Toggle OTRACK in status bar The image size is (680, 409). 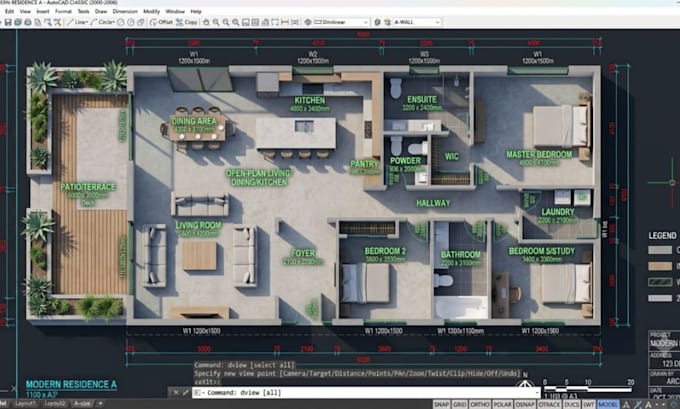pos(549,404)
